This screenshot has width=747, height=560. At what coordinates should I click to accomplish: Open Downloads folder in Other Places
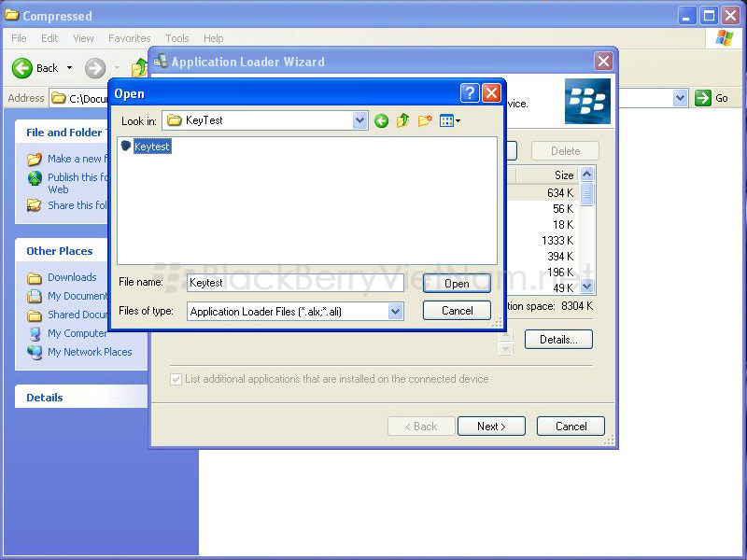pos(72,277)
